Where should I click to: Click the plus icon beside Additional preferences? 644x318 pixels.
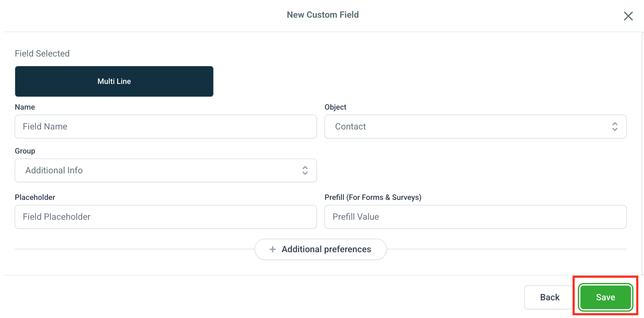(x=273, y=249)
